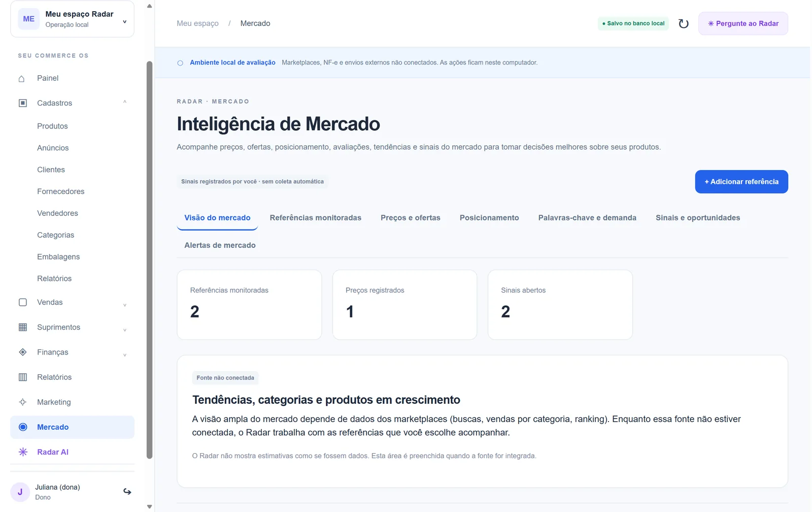This screenshot has height=512, width=812.
Task: Switch to Preços e ofertas tab
Action: [411, 218]
